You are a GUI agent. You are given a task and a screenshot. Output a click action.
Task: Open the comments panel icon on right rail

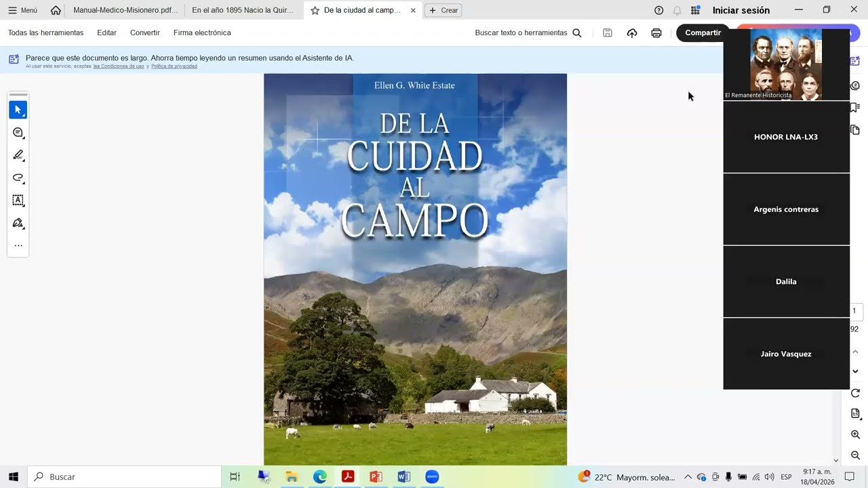click(x=855, y=85)
